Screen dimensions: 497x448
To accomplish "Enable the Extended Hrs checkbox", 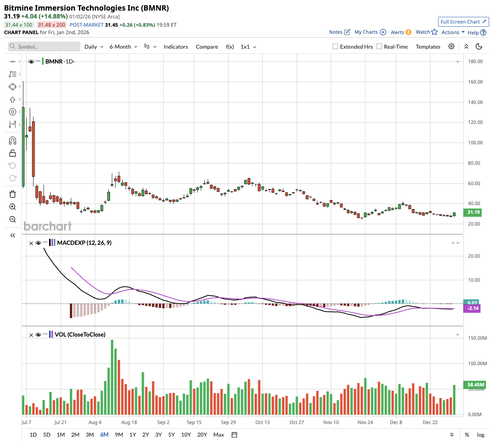I will click(x=335, y=46).
